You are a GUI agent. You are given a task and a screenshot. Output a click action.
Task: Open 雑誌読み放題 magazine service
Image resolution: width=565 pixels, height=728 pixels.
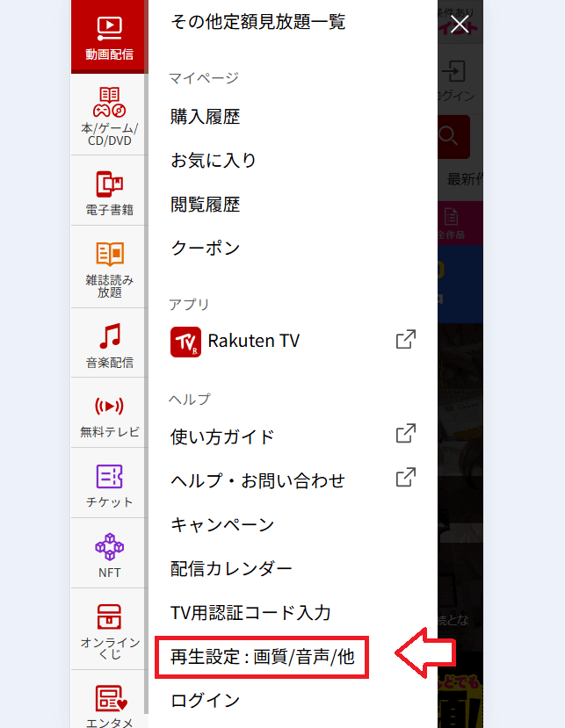tap(109, 268)
